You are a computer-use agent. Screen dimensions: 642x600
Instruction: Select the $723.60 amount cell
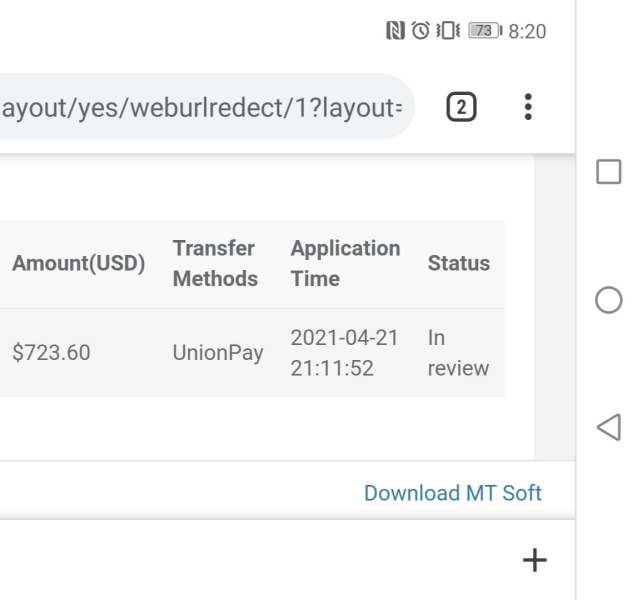[x=51, y=353]
